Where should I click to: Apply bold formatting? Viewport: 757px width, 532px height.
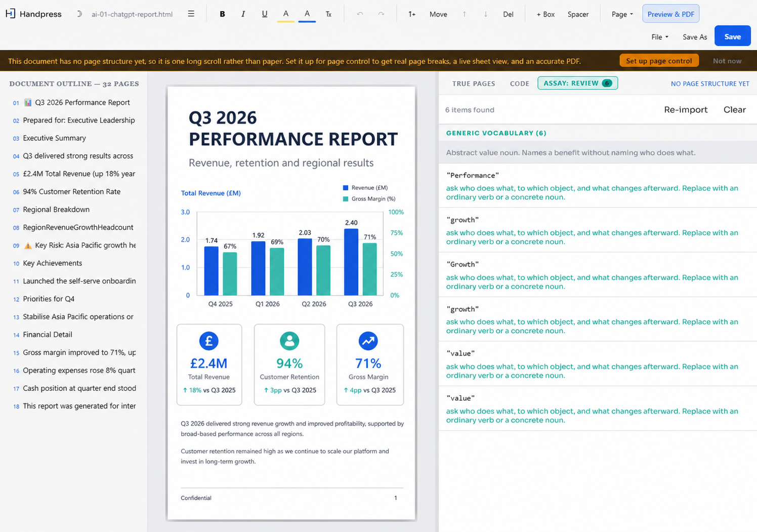point(222,14)
